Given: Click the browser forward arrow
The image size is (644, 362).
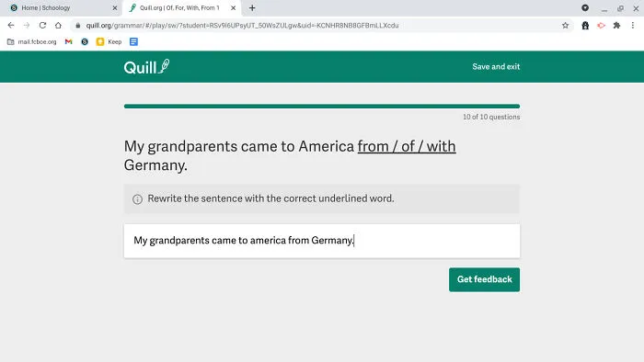Looking at the screenshot, I should pyautogui.click(x=27, y=26).
